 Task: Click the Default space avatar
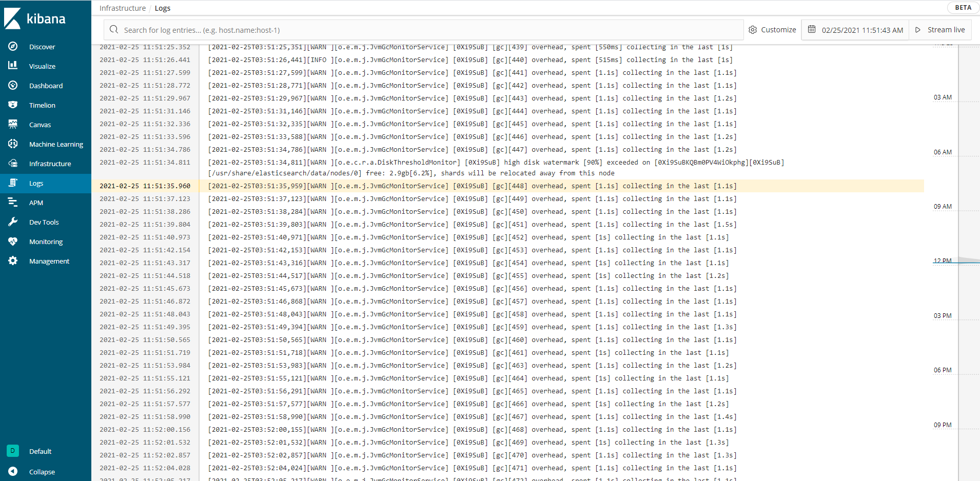(x=13, y=451)
